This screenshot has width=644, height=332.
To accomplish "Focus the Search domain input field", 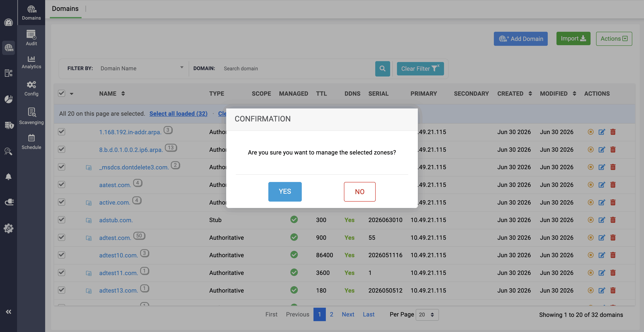I will 298,69.
